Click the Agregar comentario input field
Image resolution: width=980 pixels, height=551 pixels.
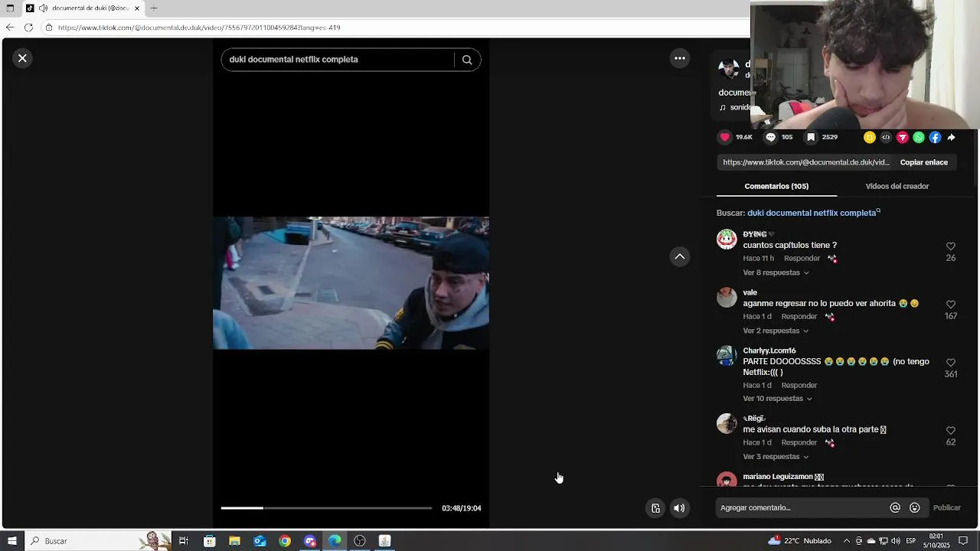pos(800,507)
